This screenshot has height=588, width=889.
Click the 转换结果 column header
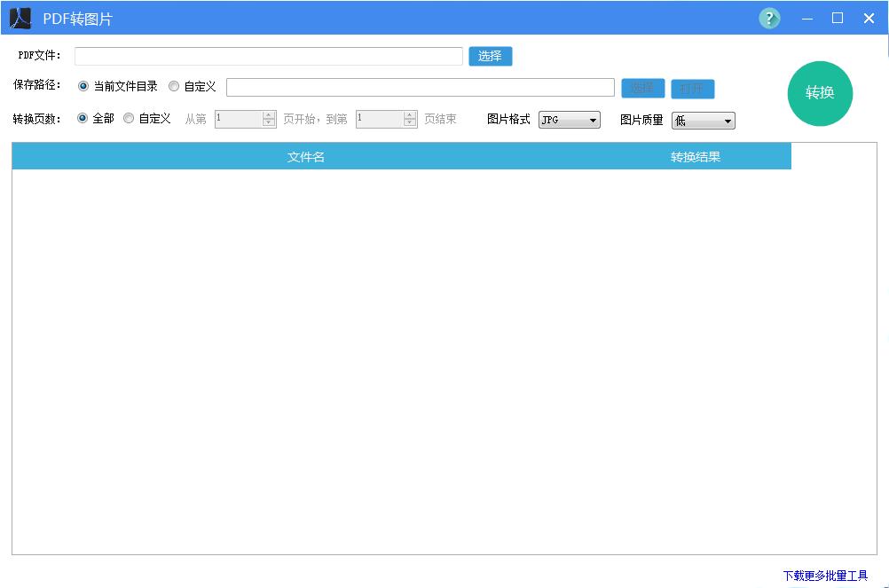pos(694,156)
